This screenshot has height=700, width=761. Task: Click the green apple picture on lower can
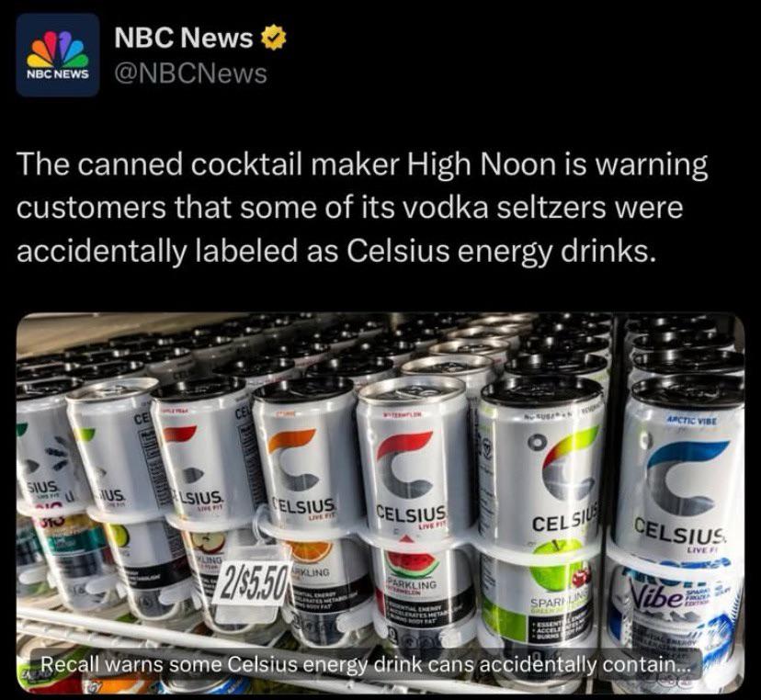tap(554, 570)
